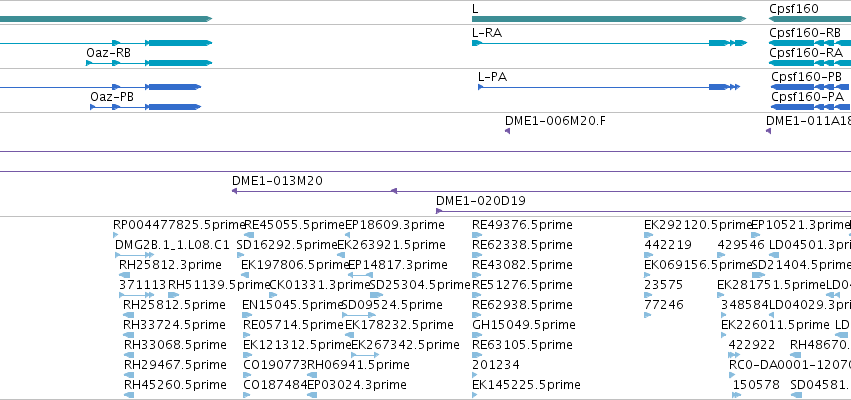The image size is (851, 400).
Task: Select the GH15049.5prime EST arrow
Action: tap(477, 335)
